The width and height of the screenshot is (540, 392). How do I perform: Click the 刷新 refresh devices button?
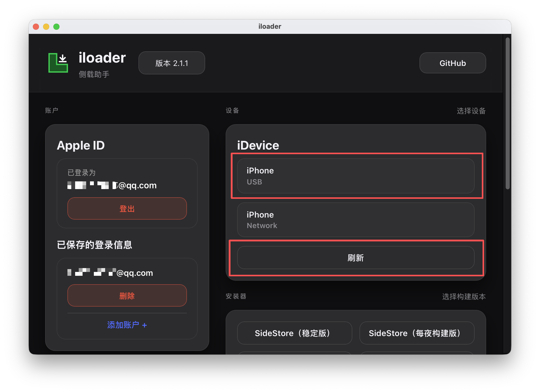(355, 258)
